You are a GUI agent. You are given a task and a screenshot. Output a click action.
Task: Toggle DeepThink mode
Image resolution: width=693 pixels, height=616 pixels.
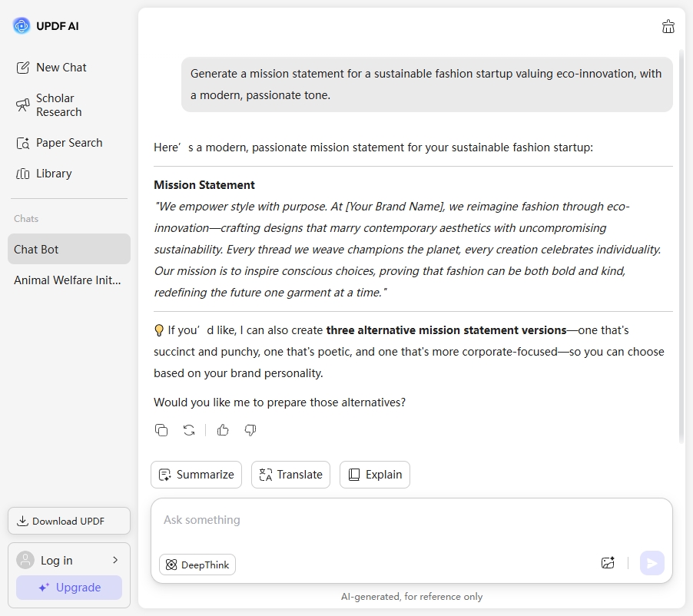197,565
